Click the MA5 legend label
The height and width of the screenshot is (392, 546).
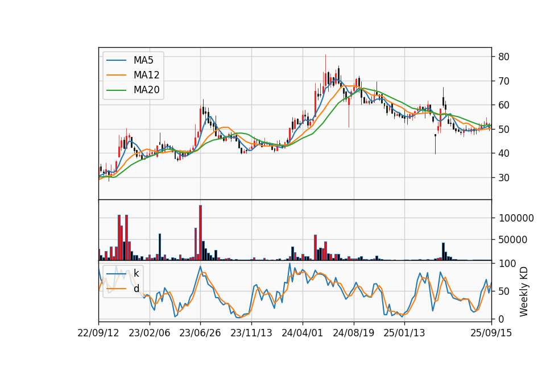[x=143, y=60]
